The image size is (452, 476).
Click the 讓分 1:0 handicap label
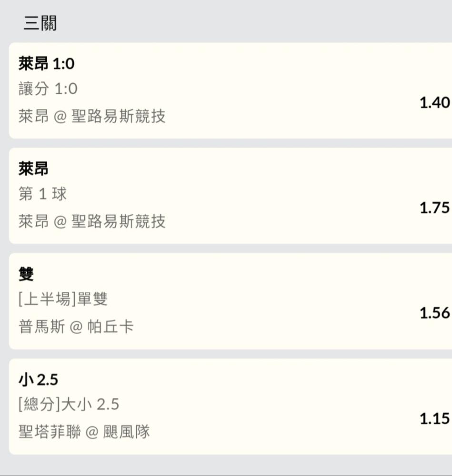[x=48, y=89]
